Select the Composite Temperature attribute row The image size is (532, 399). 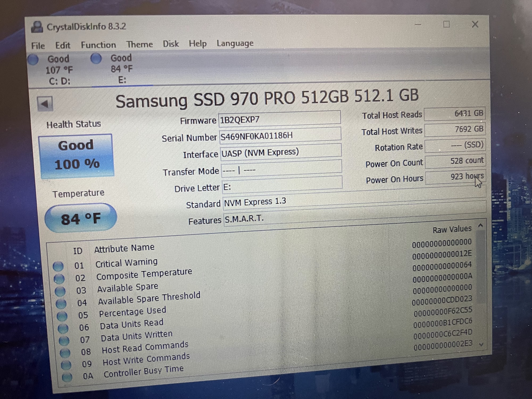pos(144,275)
